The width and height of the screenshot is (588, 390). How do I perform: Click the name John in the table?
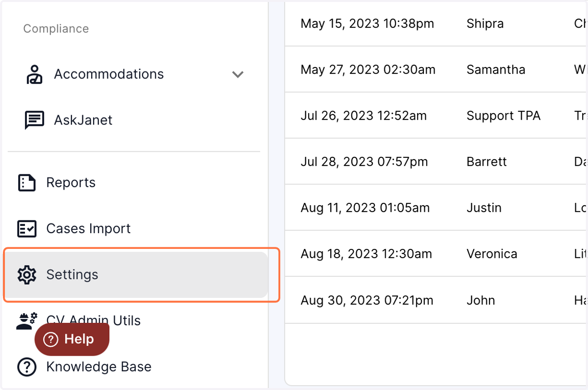coord(481,300)
